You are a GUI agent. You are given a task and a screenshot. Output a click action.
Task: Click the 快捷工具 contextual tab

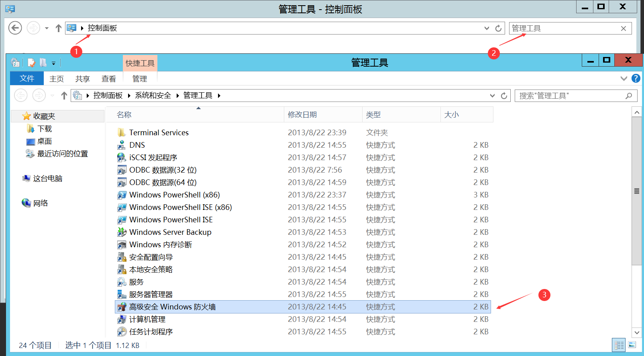[x=140, y=63]
